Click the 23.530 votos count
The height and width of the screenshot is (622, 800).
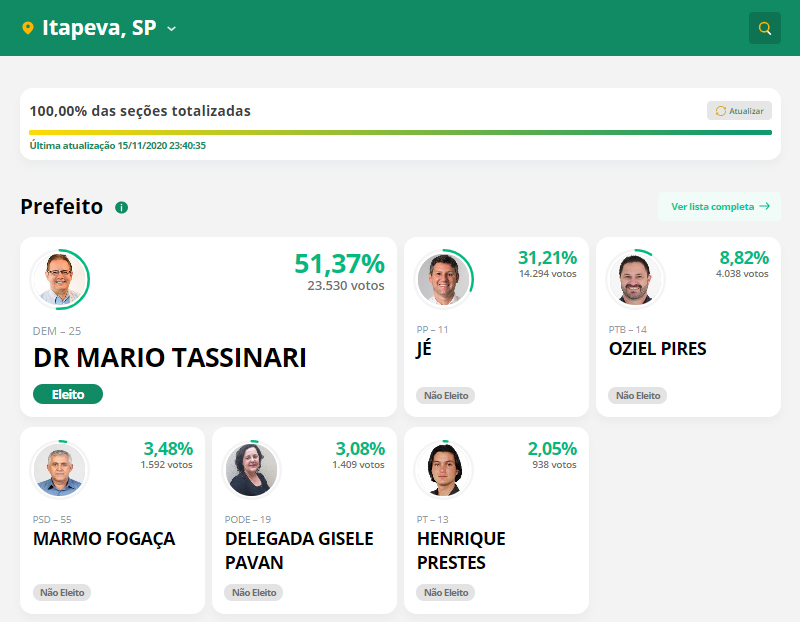click(345, 286)
